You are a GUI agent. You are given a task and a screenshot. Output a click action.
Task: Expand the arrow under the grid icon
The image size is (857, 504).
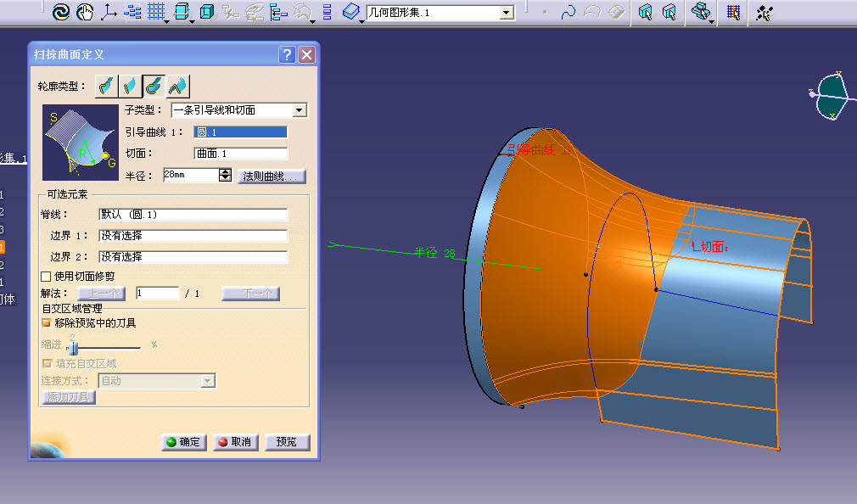166,21
